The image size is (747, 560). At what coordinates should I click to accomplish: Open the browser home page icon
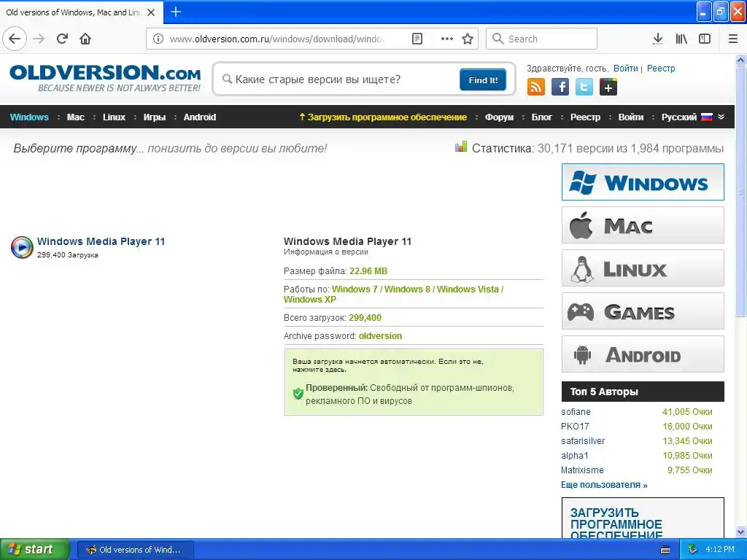pyautogui.click(x=85, y=39)
